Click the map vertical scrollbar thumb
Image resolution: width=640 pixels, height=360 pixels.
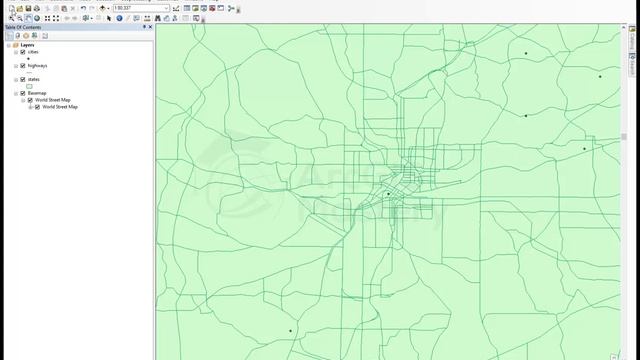[623, 137]
